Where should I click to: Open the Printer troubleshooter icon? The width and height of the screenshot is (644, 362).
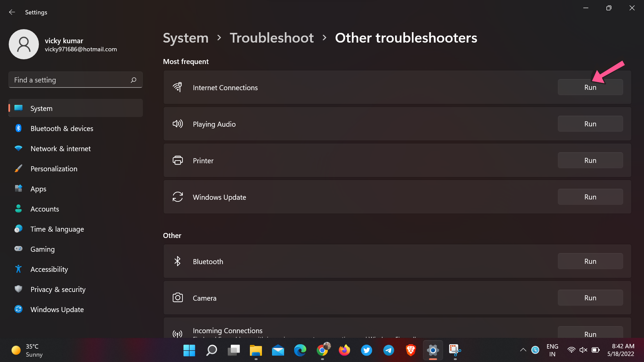point(177,161)
